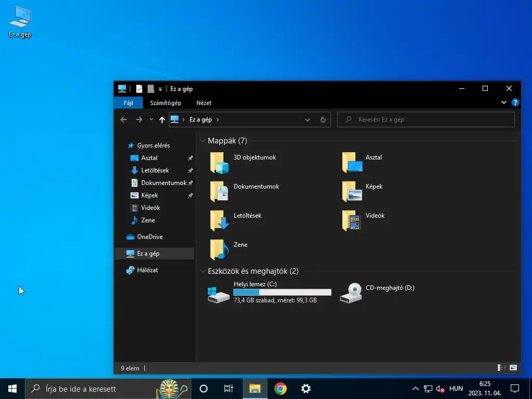Go back with the left arrow
This screenshot has width=532, height=399.
[124, 119]
